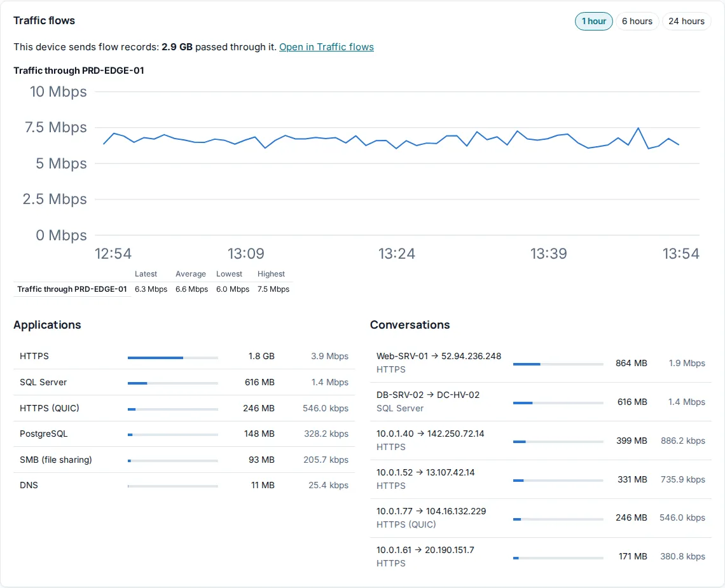Click the Latest column header
This screenshot has width=725, height=588.
coord(146,274)
